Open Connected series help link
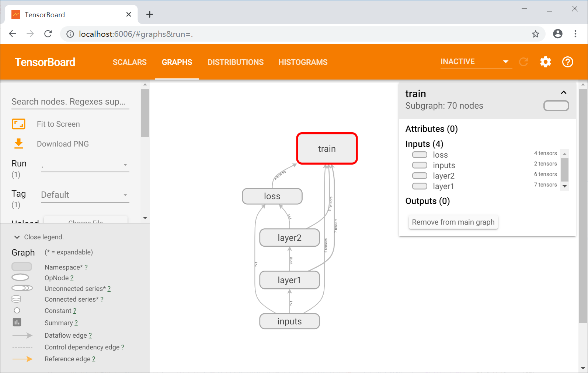Image resolution: width=588 pixels, height=373 pixels. click(x=102, y=299)
